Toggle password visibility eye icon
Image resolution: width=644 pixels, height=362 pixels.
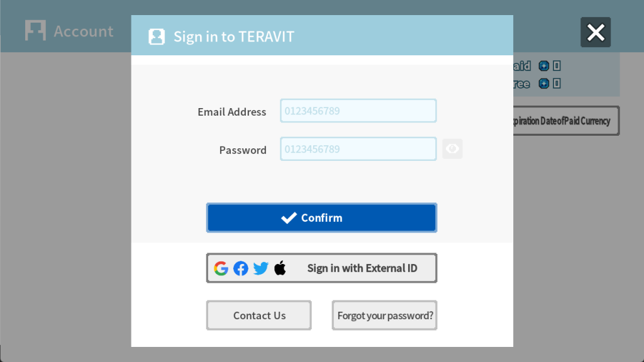click(452, 148)
